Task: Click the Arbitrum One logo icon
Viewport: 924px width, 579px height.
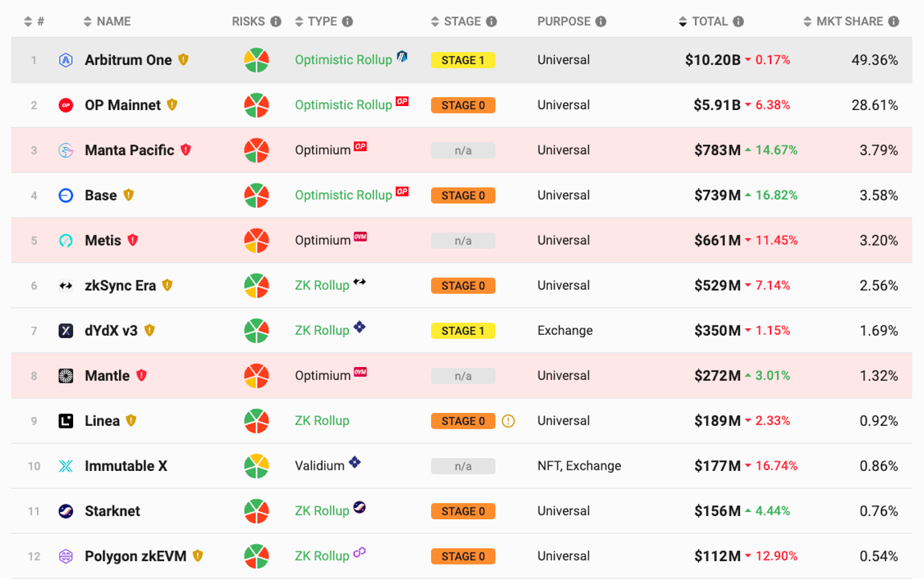Action: coord(66,60)
